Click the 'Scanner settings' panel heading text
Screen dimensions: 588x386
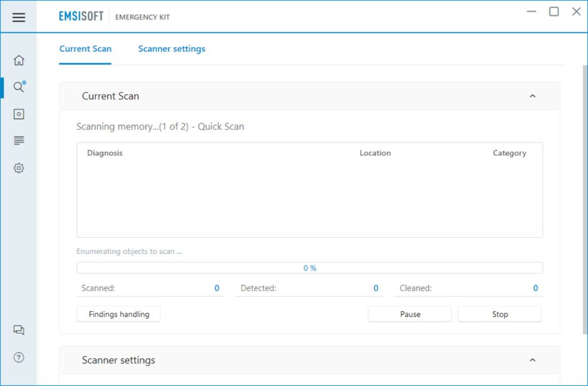(x=118, y=360)
